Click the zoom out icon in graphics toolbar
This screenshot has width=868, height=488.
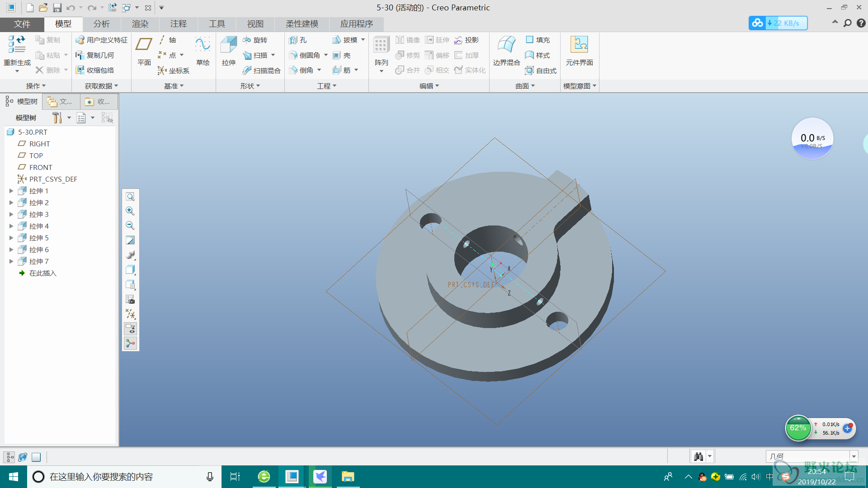(130, 225)
